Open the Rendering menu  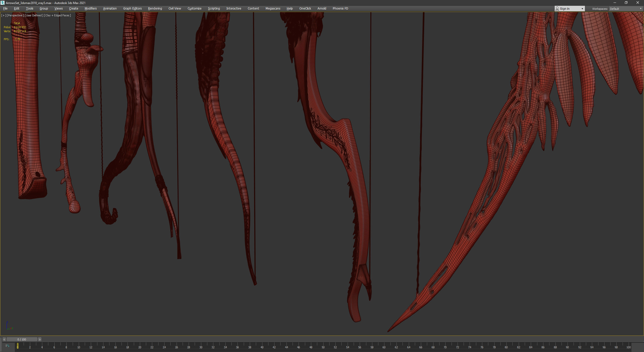click(155, 9)
